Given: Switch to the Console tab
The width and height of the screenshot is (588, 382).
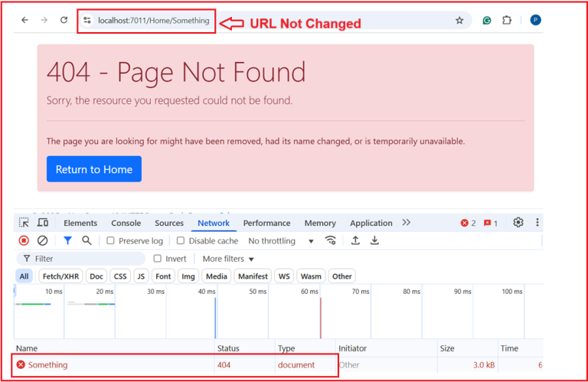Looking at the screenshot, I should pyautogui.click(x=126, y=224).
